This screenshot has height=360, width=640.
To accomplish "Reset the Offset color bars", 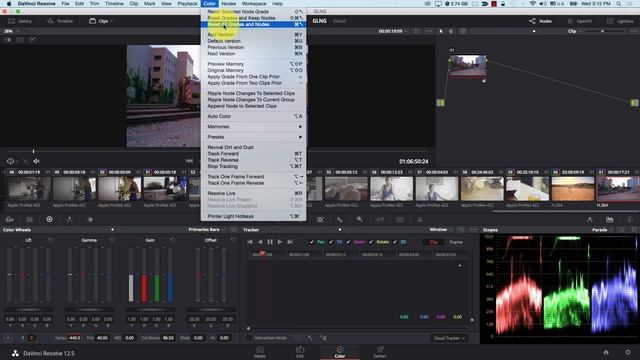I will [x=233, y=240].
